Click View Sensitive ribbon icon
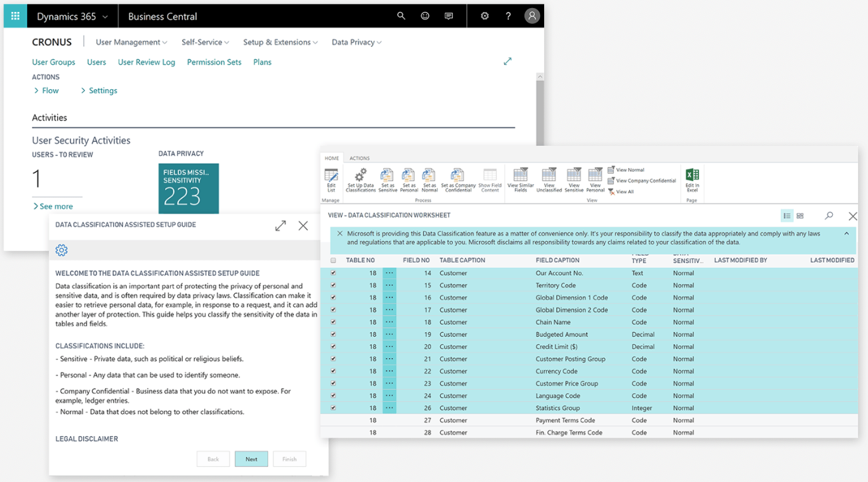The image size is (868, 482). pos(574,180)
